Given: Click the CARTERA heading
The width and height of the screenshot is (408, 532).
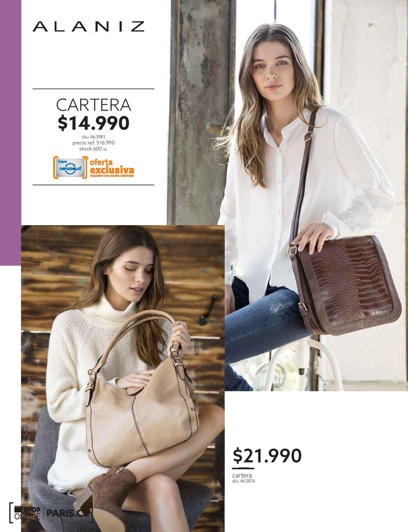Looking at the screenshot, I should (x=93, y=105).
